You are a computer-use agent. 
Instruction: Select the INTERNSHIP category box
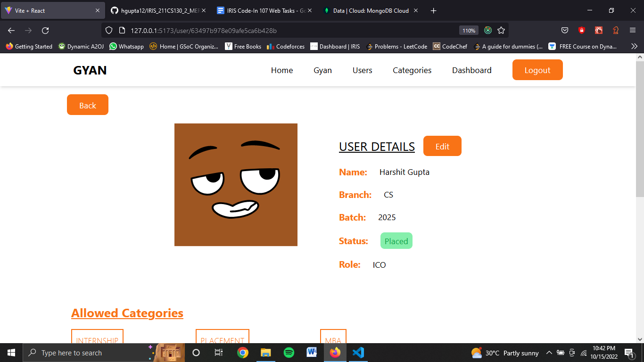click(97, 337)
